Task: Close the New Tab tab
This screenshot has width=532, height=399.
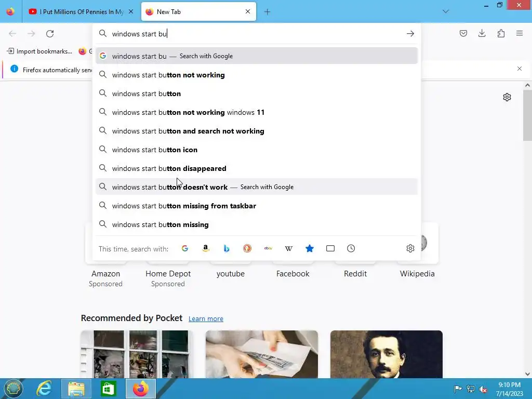Action: click(x=248, y=11)
